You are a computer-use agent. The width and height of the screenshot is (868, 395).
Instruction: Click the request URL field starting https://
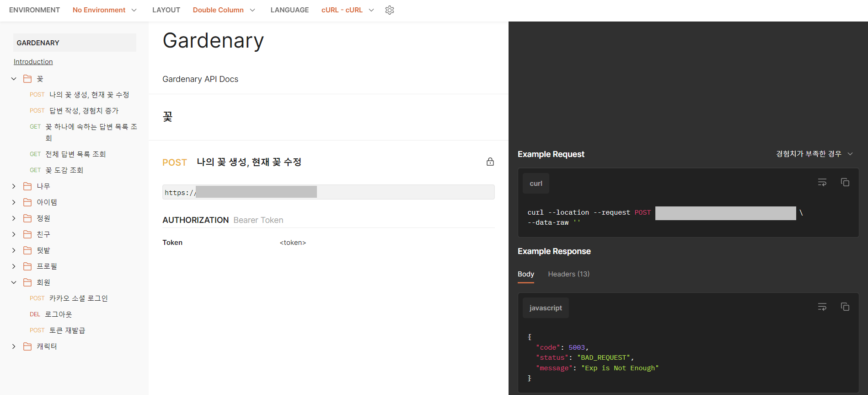[328, 192]
